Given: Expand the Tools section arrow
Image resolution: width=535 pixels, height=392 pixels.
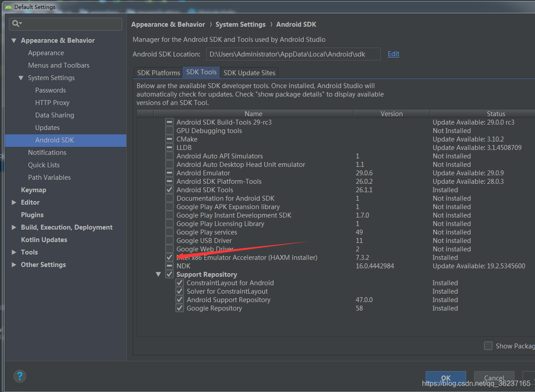Looking at the screenshot, I should [14, 252].
